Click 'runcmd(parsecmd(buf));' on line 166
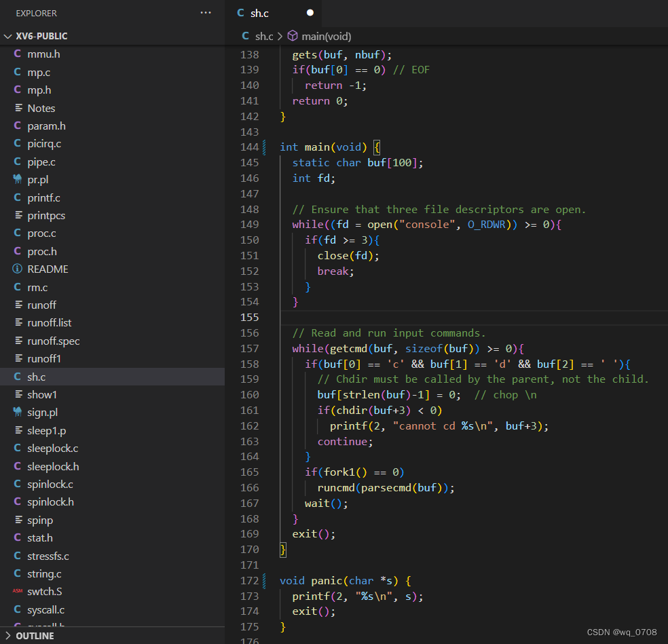This screenshot has width=668, height=644. 386,488
